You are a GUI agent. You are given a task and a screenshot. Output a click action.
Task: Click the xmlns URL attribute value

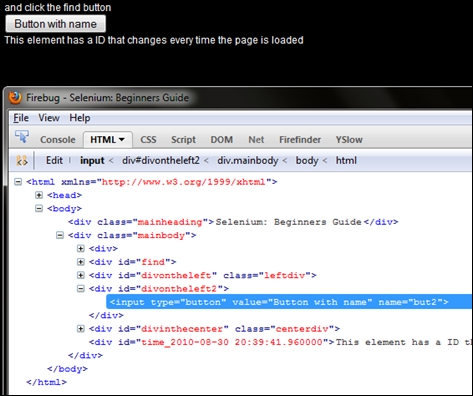(183, 182)
